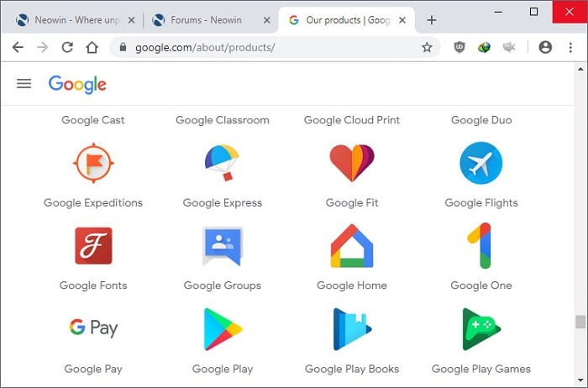Click the Google Play Books text label
Image resolution: width=588 pixels, height=388 pixels.
(x=352, y=369)
